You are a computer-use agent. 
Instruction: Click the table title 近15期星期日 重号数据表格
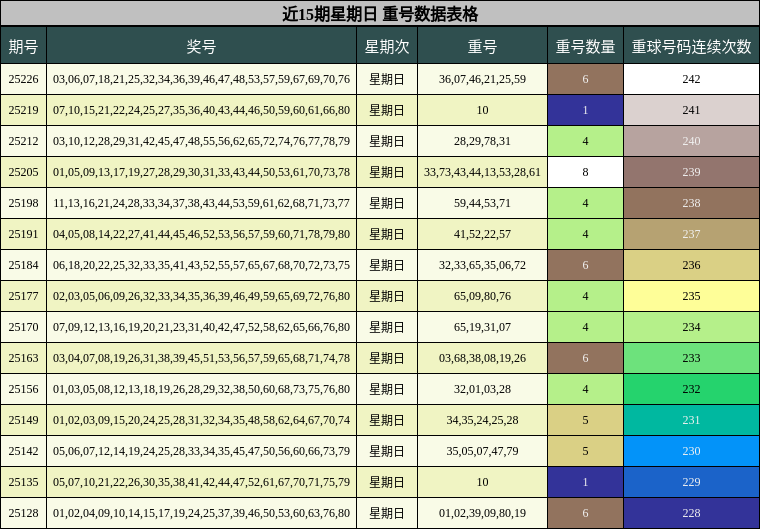tap(380, 13)
